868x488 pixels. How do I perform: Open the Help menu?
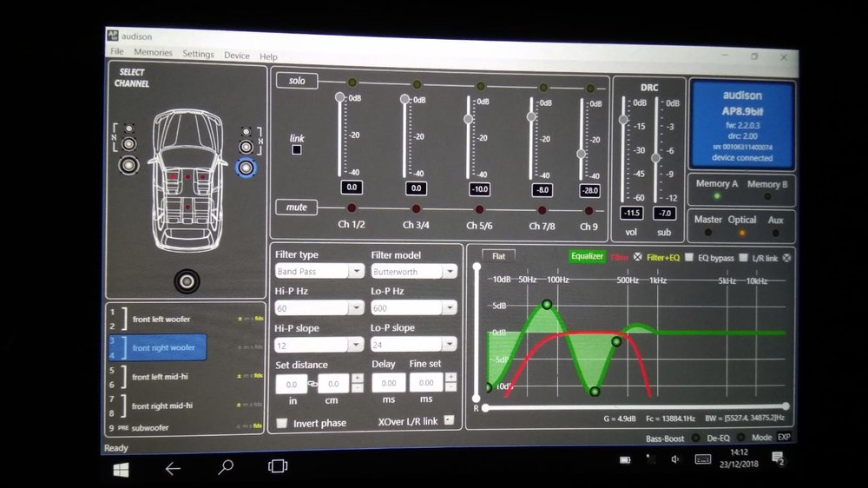click(x=268, y=56)
